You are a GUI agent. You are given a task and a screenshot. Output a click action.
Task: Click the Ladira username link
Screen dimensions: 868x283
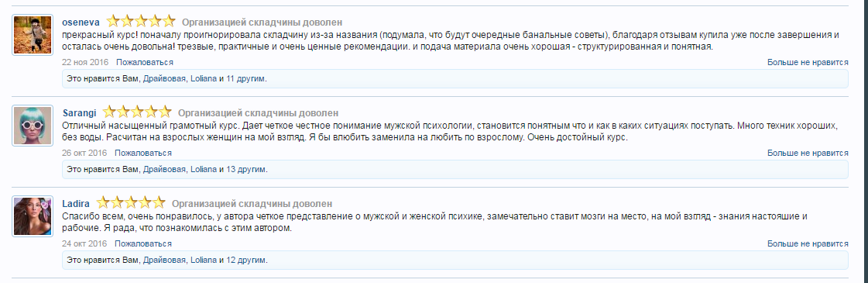tap(77, 204)
